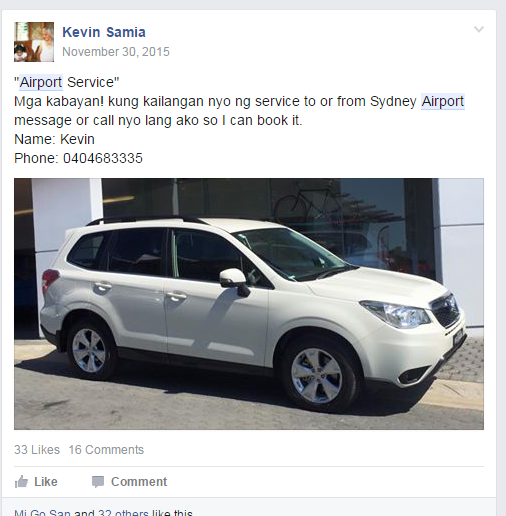
Task: Click the thumbs-up Like icon
Action: coord(21,482)
